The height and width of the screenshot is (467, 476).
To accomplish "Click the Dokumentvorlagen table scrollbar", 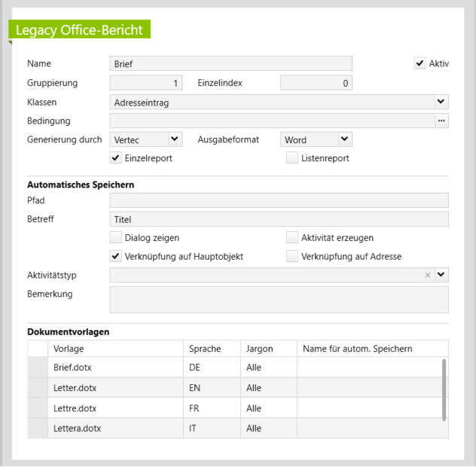I will [444, 388].
